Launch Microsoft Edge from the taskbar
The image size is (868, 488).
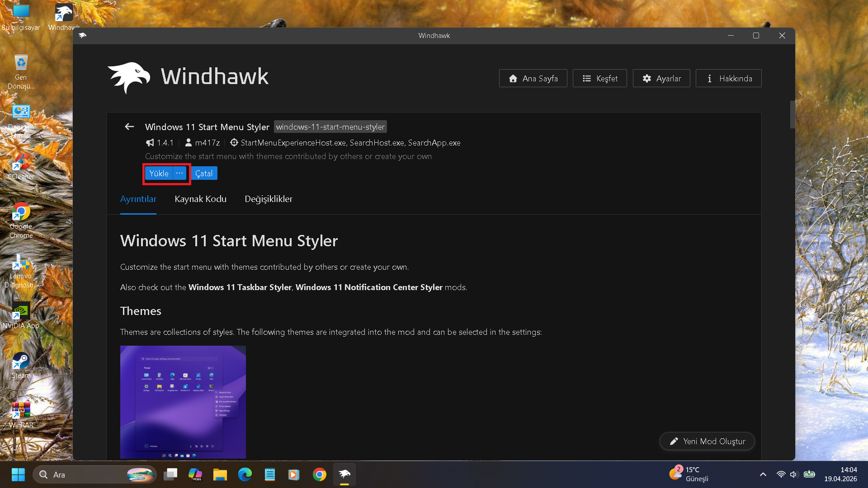[245, 475]
